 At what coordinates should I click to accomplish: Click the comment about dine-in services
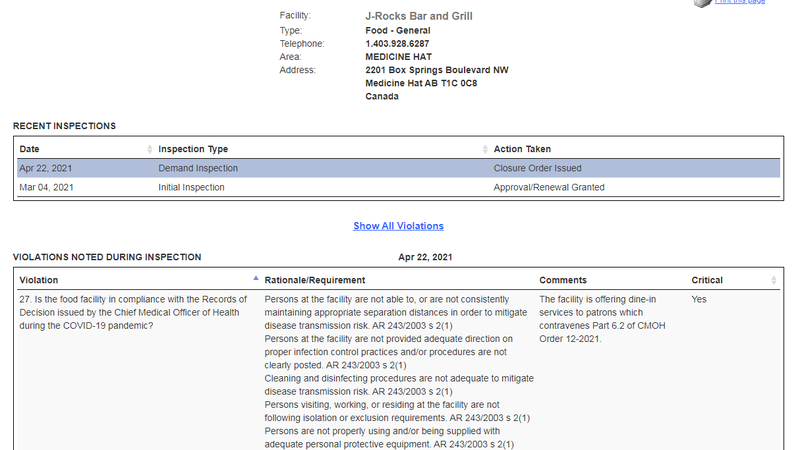602,319
